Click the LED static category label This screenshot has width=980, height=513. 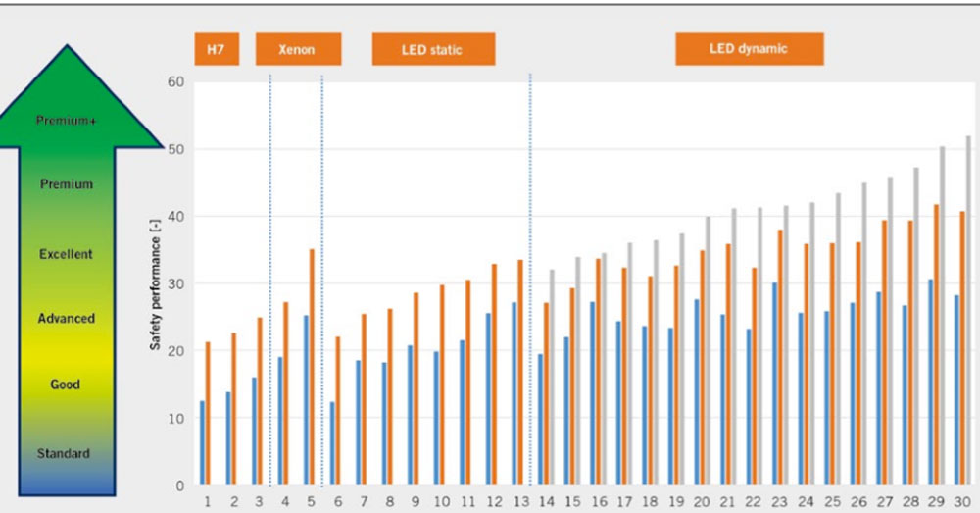click(x=434, y=49)
